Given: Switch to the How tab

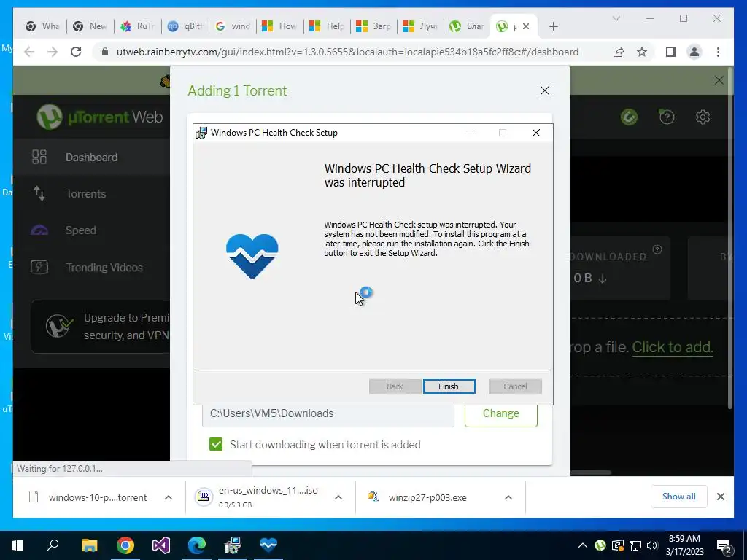Looking at the screenshot, I should pos(279,26).
